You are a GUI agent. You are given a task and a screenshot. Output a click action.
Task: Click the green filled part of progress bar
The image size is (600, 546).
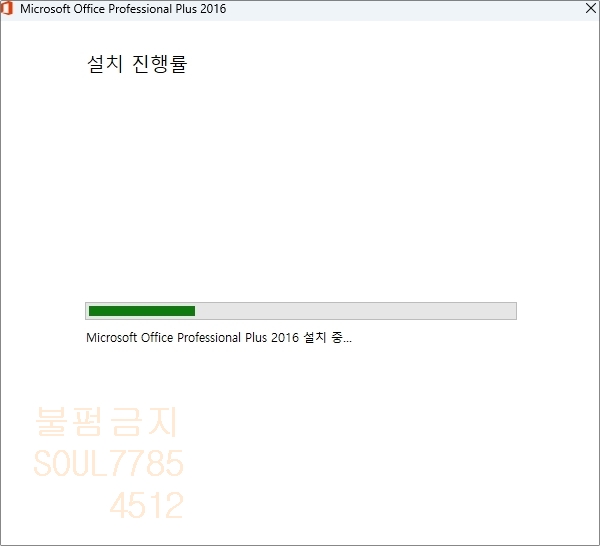pos(141,311)
